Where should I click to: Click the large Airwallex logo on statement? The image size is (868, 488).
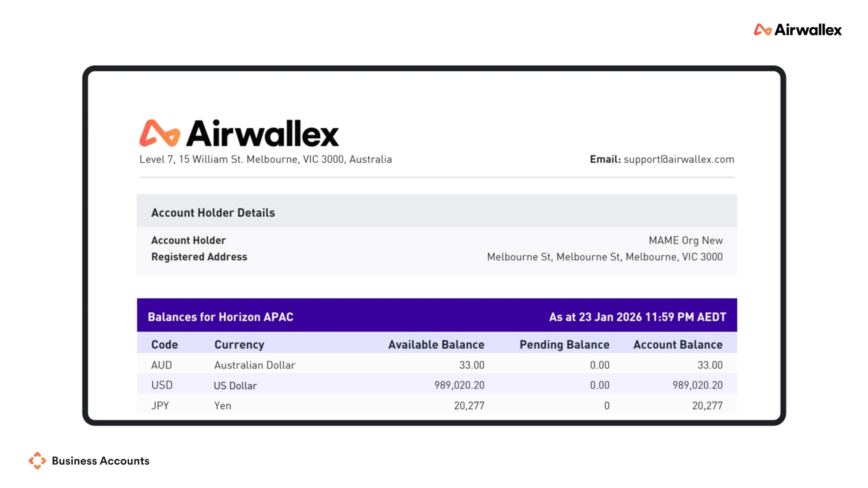(x=239, y=133)
